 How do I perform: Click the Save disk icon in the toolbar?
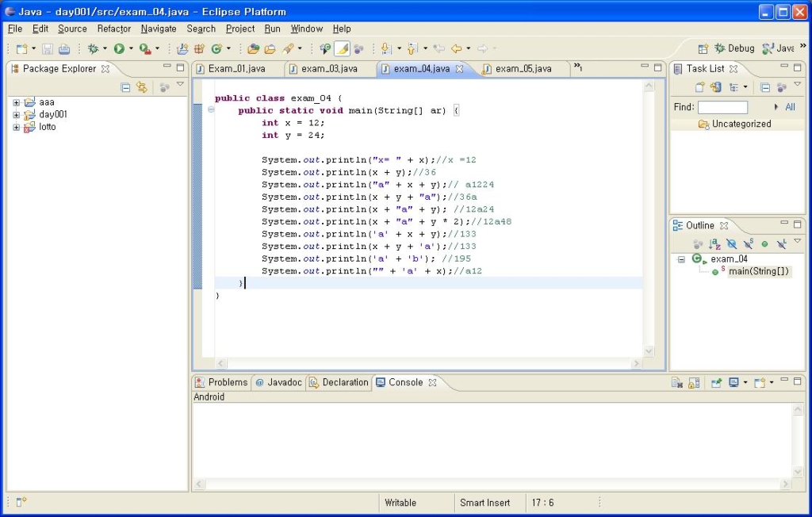point(47,48)
